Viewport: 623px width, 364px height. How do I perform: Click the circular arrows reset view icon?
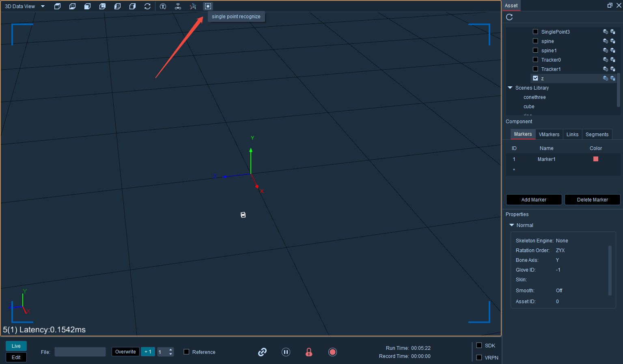tap(147, 6)
